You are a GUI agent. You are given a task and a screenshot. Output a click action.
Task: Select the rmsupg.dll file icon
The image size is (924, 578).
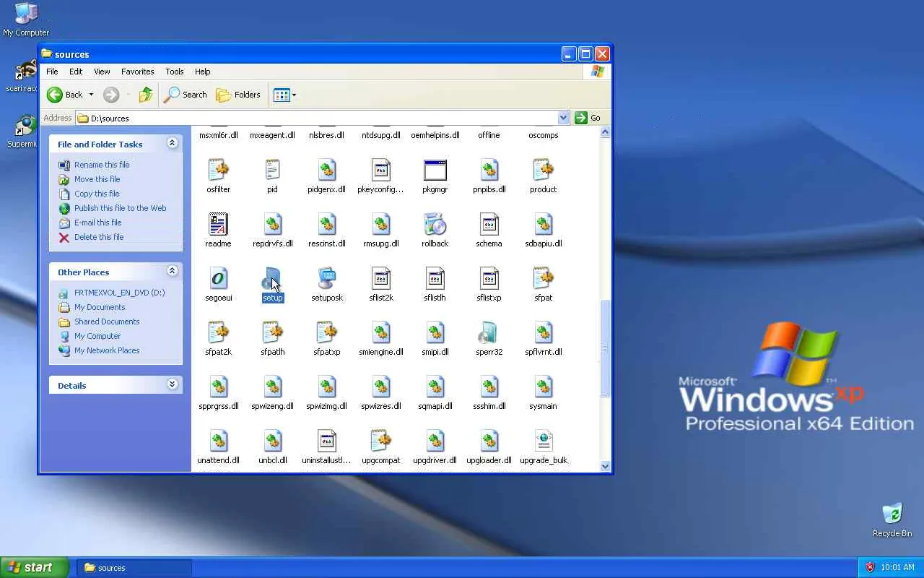[380, 225]
